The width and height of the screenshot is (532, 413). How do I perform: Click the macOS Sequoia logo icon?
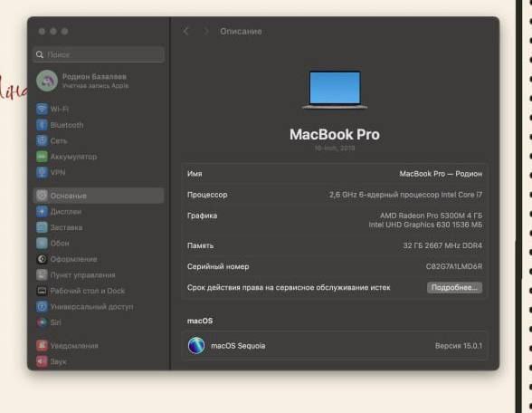[196, 345]
